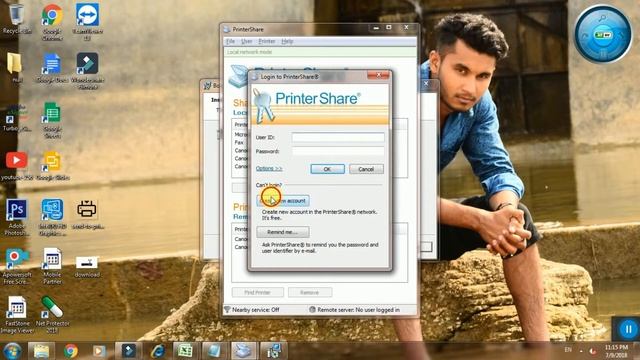The image size is (640, 360).
Task: Open the Google Docs desktop shortcut
Action: [52, 68]
